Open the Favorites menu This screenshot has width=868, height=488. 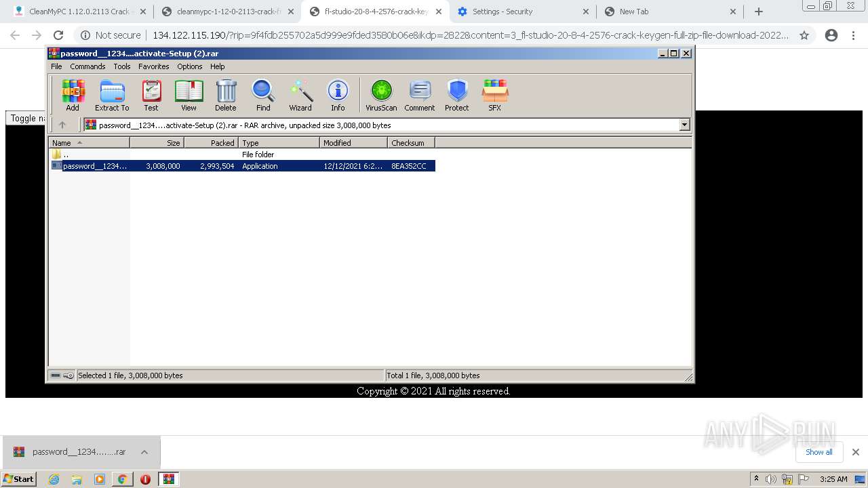[154, 66]
